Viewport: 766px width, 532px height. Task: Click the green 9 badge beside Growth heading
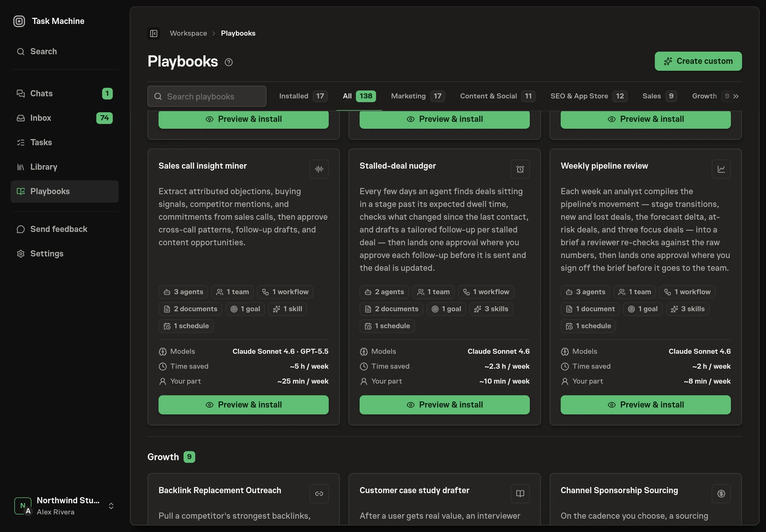point(189,457)
